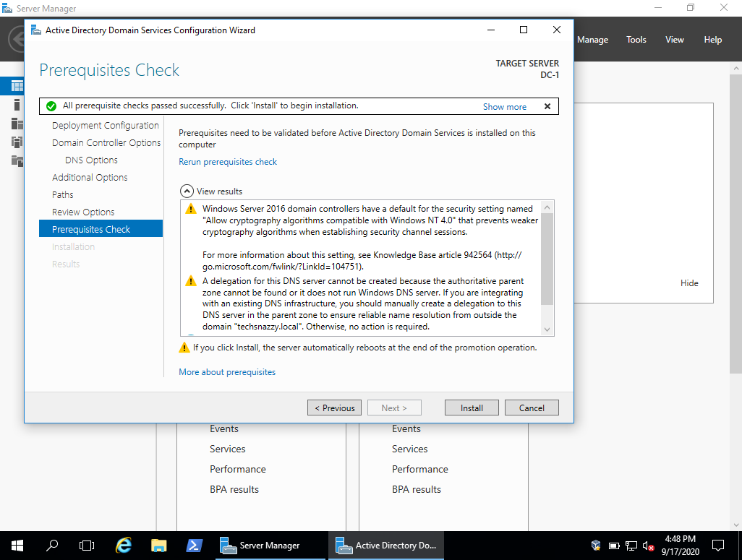The image size is (742, 560).
Task: Select Domain Controller Options step
Action: pyautogui.click(x=106, y=143)
